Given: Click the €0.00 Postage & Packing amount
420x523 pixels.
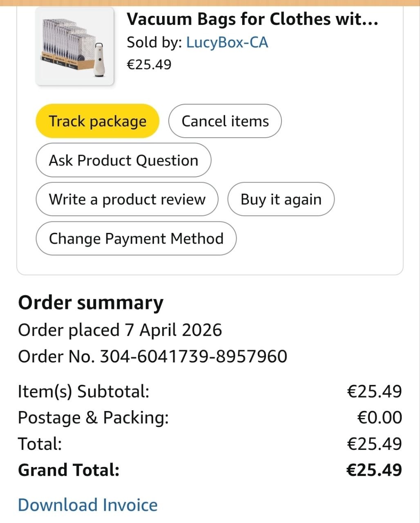Looking at the screenshot, I should (x=380, y=418).
